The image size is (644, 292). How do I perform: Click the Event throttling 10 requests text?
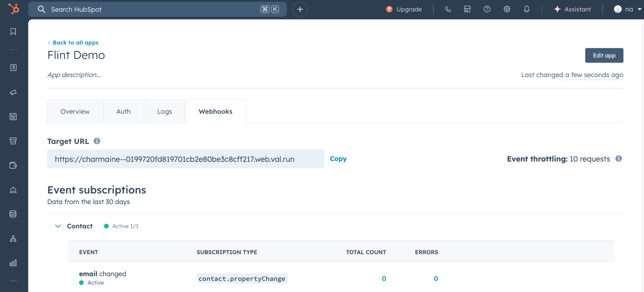pos(558,159)
